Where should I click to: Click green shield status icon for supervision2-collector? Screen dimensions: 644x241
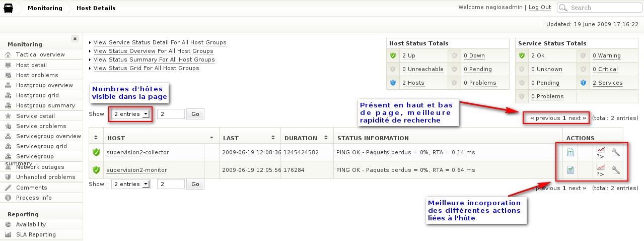click(96, 152)
